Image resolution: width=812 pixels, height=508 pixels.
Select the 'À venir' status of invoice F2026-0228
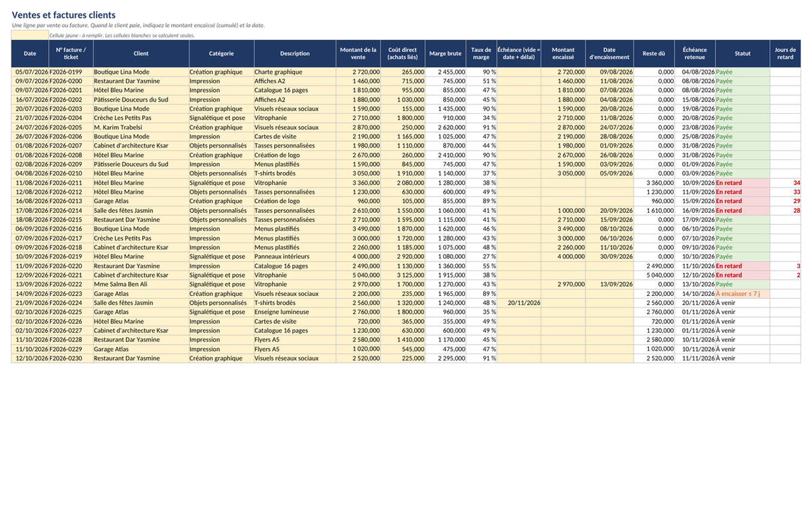click(x=742, y=340)
